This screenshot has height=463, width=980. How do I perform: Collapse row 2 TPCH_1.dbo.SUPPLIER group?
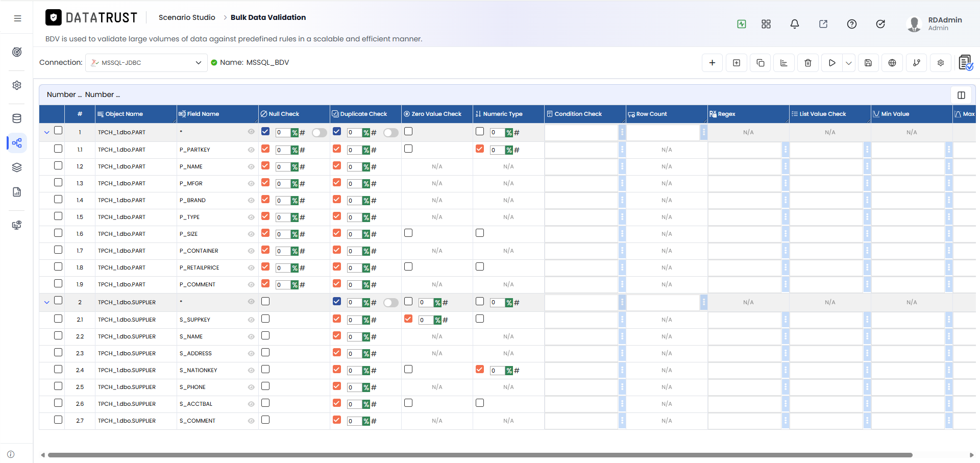(x=47, y=302)
